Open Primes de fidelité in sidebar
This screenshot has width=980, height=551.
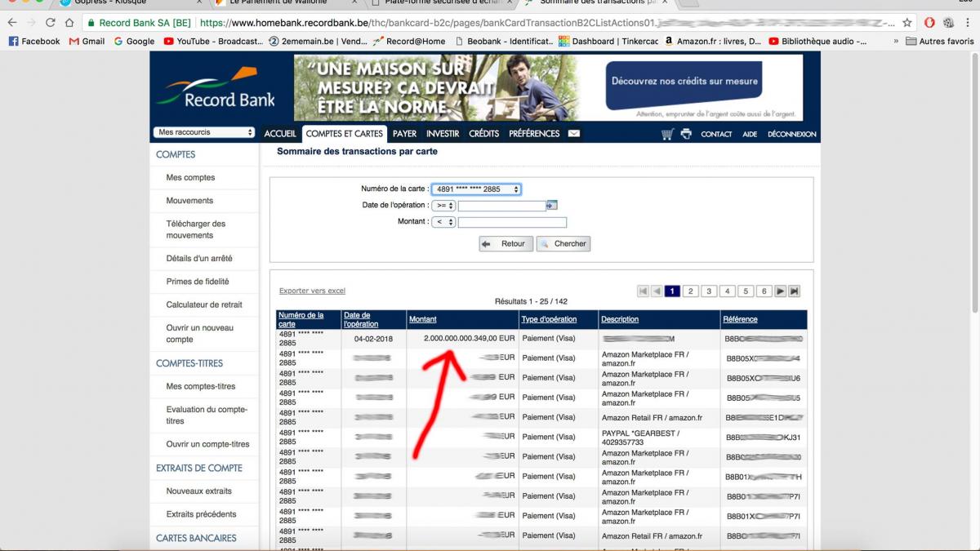pyautogui.click(x=198, y=282)
